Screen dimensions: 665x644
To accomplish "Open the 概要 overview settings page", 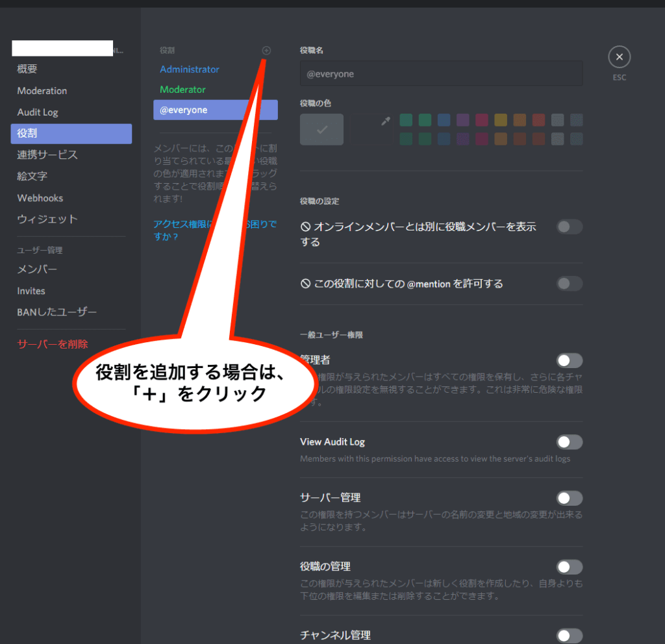I will tap(27, 69).
